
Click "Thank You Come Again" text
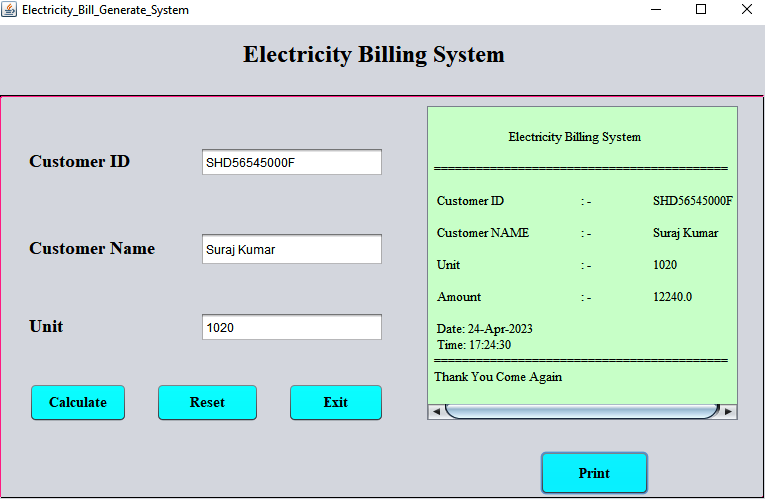pyautogui.click(x=498, y=377)
